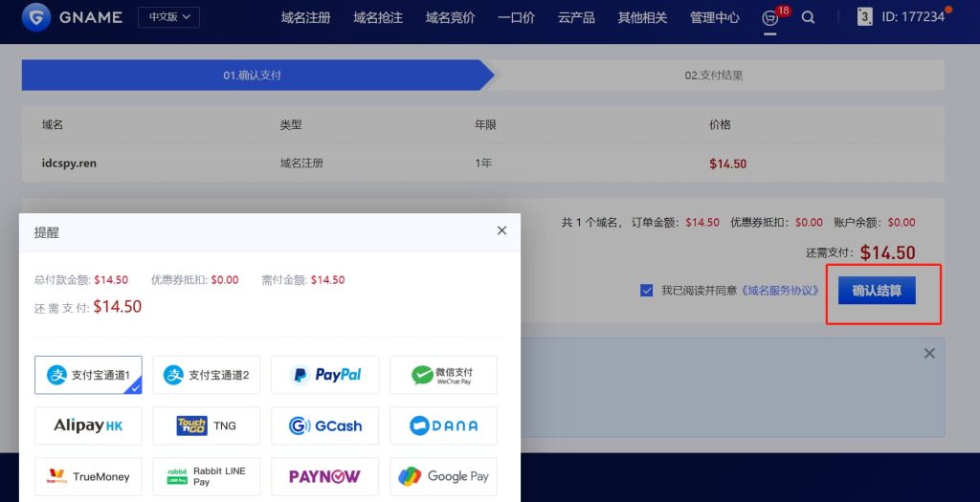Select the 02.支付结果 step tab
This screenshot has height=502, width=980.
714,75
